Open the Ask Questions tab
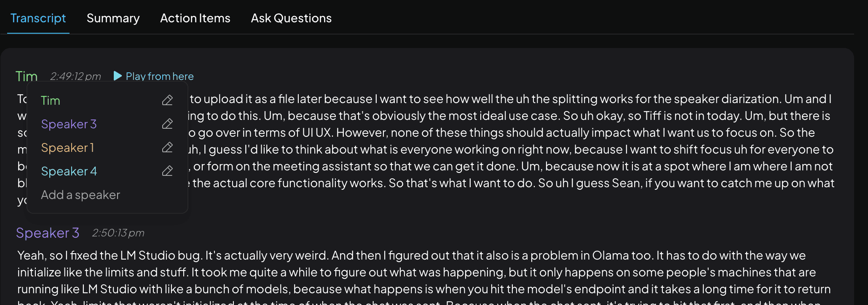Screen dimensions: 868x305 pyautogui.click(x=291, y=18)
